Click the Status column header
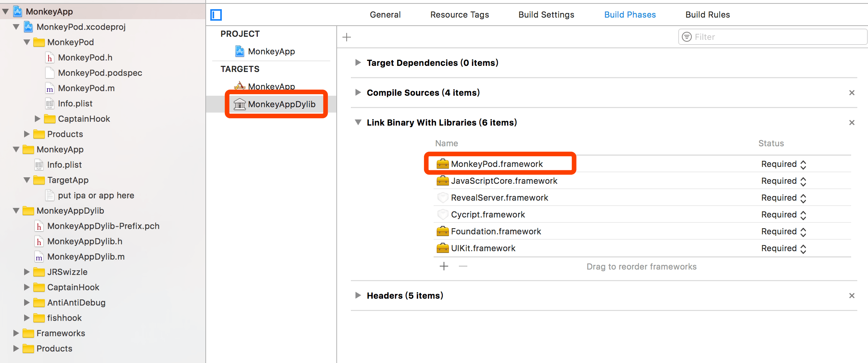This screenshot has height=363, width=868. tap(771, 143)
